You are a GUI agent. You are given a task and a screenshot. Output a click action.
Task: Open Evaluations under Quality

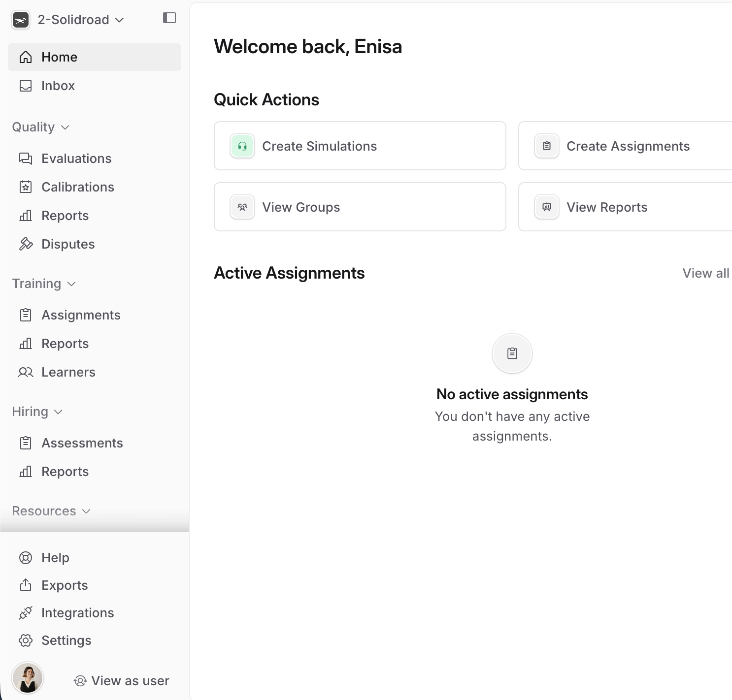(x=95, y=159)
